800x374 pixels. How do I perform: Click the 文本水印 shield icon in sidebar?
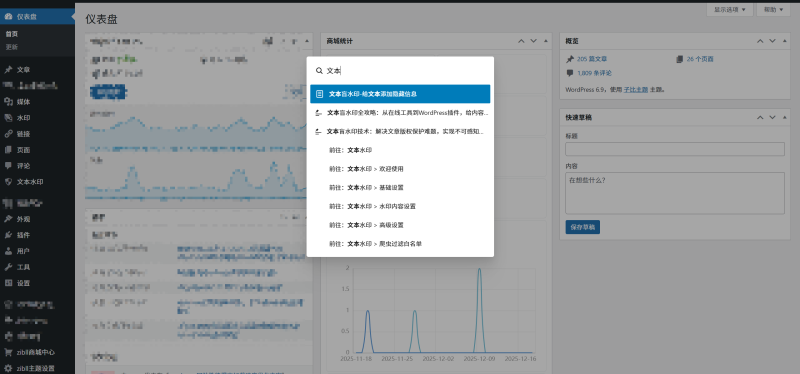tap(8, 182)
